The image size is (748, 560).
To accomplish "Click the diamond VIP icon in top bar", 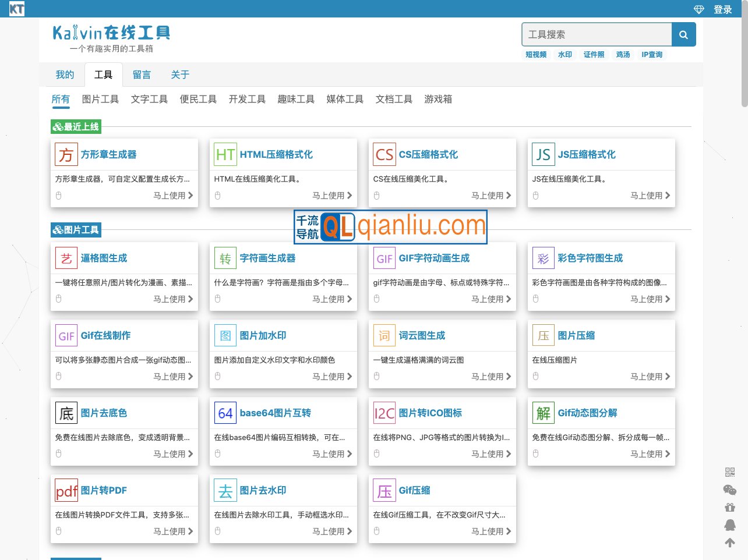I will point(698,9).
